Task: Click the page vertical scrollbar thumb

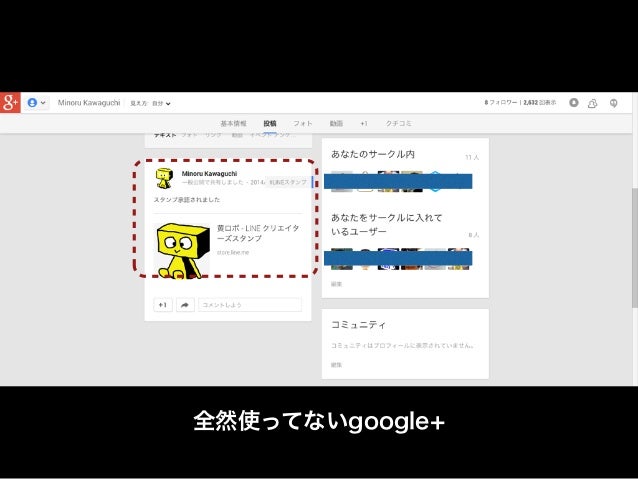Action: tap(635, 248)
